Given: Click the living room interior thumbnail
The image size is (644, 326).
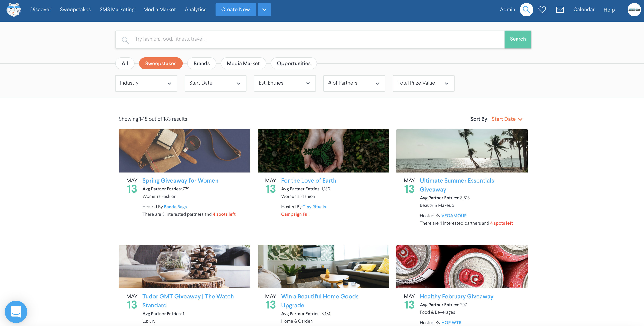Looking at the screenshot, I should coord(323,267).
